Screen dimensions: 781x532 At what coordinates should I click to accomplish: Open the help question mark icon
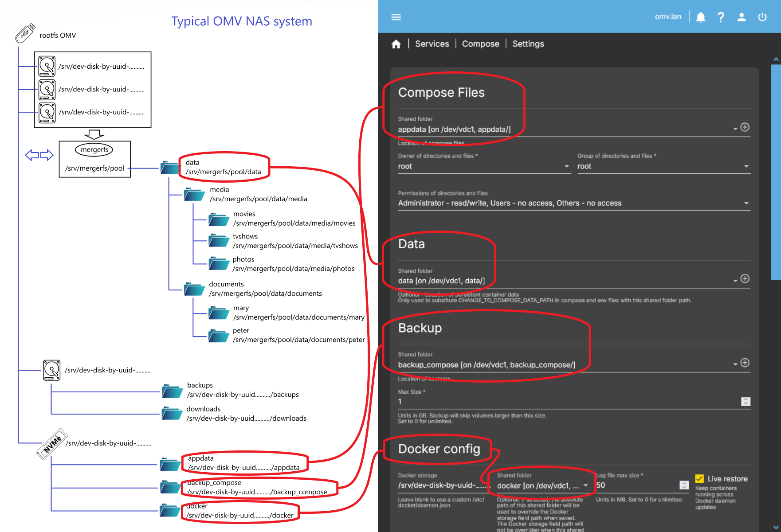721,17
